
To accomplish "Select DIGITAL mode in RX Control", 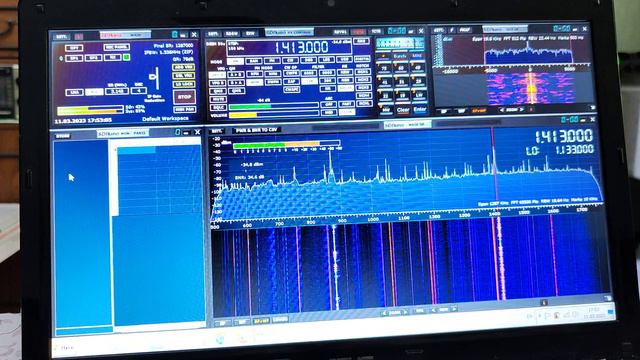I will [362, 59].
